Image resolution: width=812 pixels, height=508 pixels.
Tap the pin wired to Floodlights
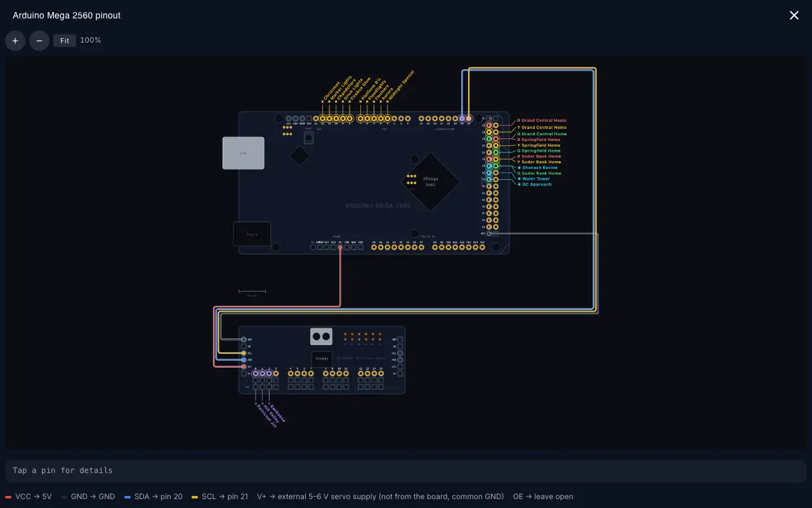coord(367,119)
